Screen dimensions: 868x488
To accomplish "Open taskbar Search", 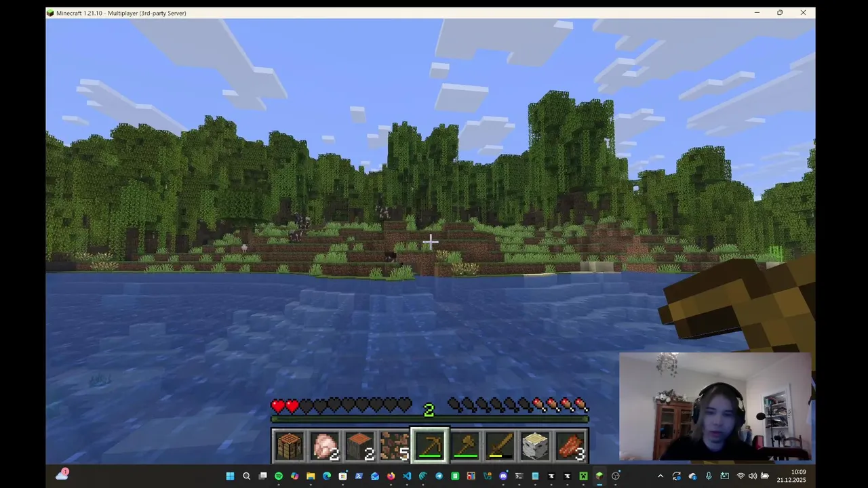I will pyautogui.click(x=247, y=476).
